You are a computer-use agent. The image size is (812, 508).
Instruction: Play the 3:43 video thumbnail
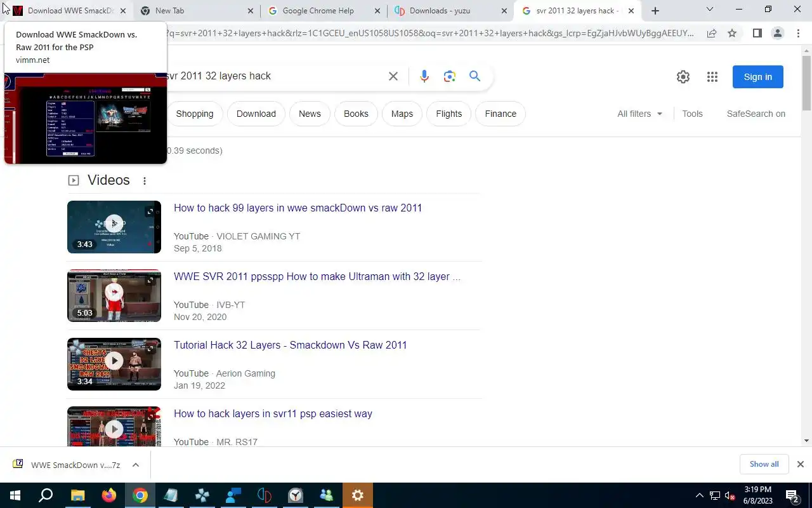click(114, 227)
